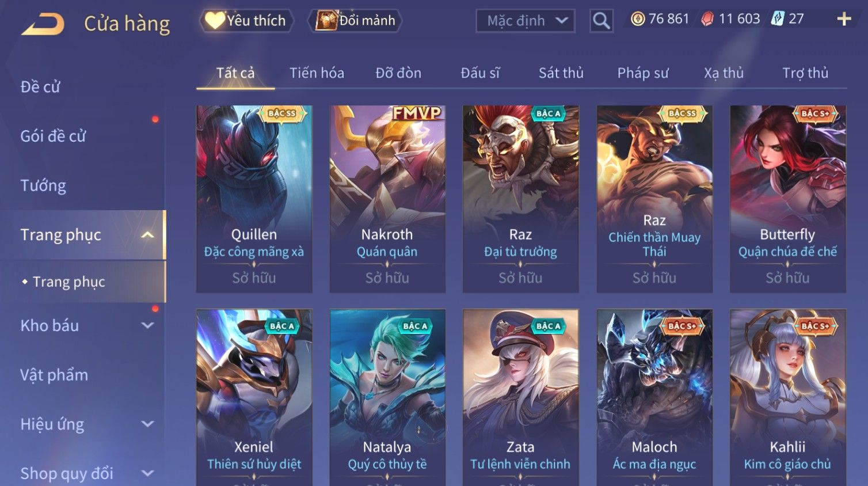The image size is (868, 486).
Task: Open Yêu thích heart favorites
Action: click(247, 21)
